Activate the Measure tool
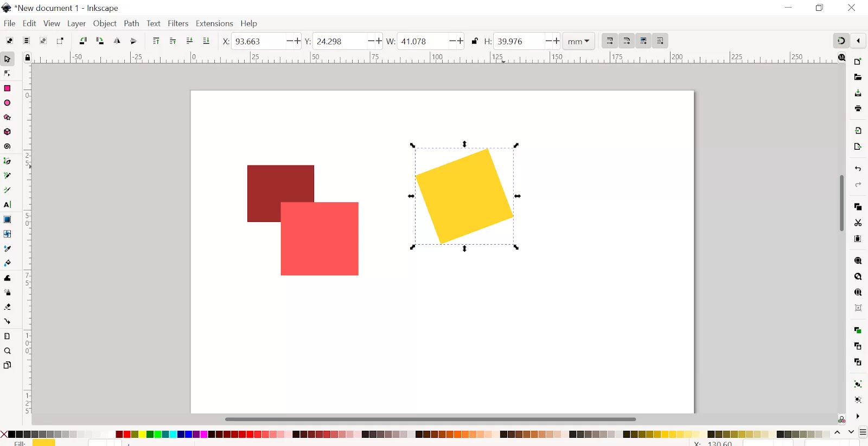This screenshot has width=868, height=446. point(8,337)
